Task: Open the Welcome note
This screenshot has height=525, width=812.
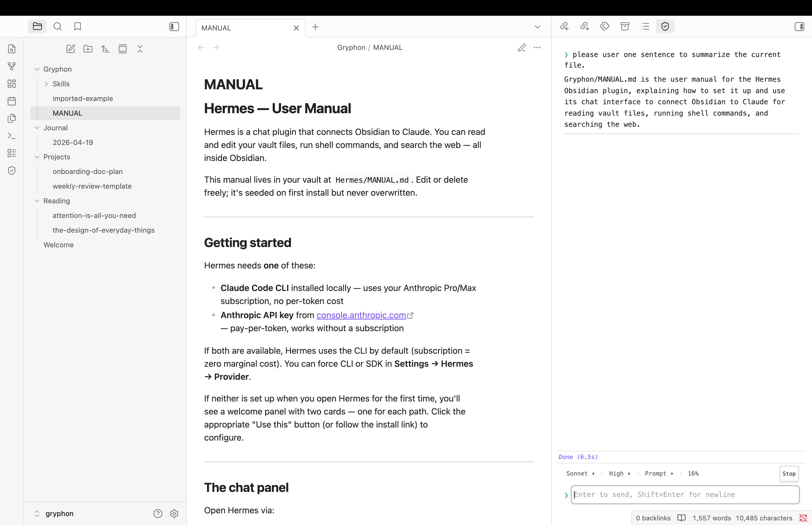Action: point(105,245)
